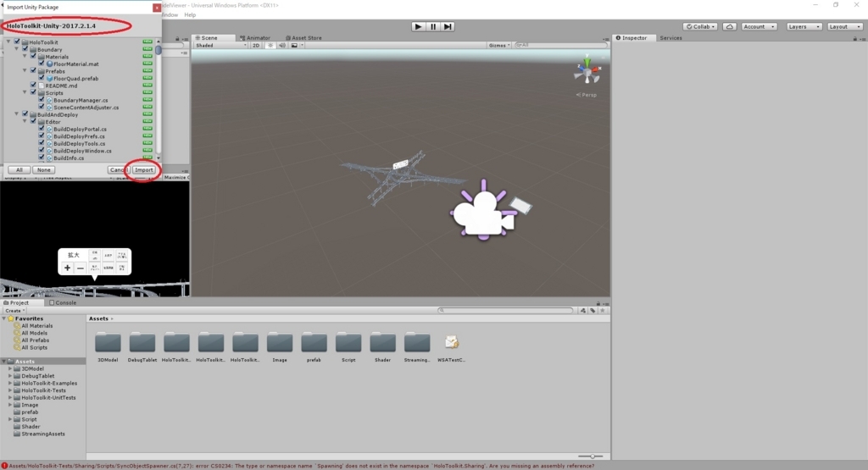Screen dimensions: 868x470
Task: Uncheck the HoloToolkit root checkbox
Action: (x=17, y=41)
